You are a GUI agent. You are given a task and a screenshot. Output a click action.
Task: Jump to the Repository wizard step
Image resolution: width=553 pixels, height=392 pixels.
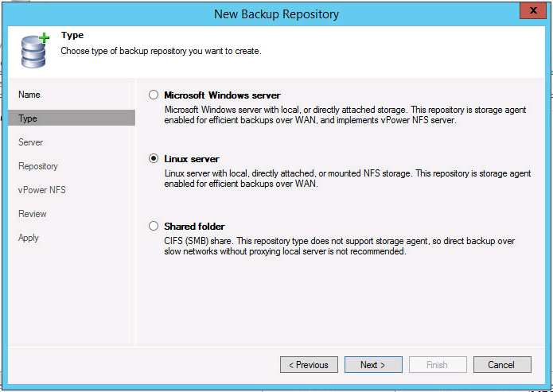point(38,166)
